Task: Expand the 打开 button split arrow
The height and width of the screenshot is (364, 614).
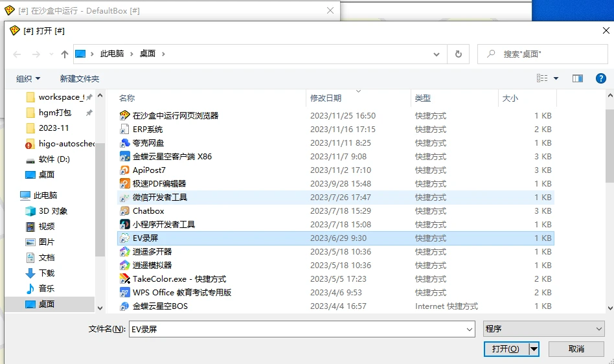Action: (x=534, y=349)
